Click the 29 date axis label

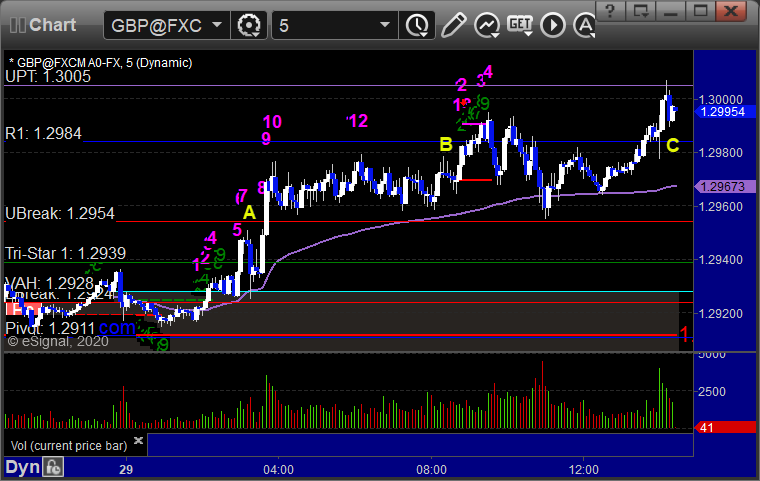(126, 470)
